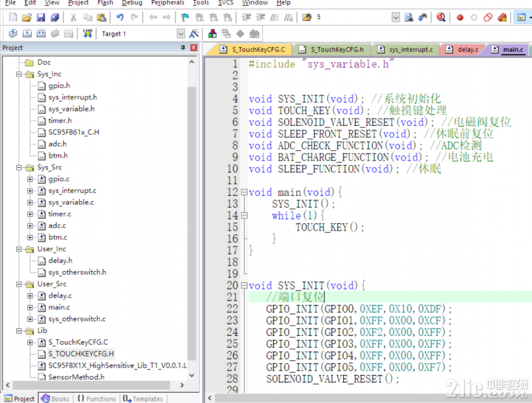
Task: Show the Books panel tab
Action: 55,399
